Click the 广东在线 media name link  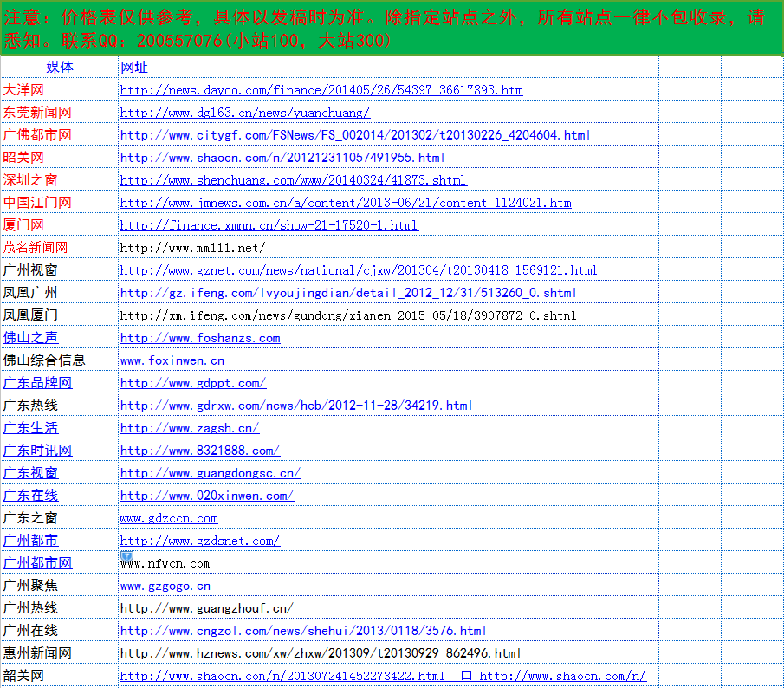point(30,495)
